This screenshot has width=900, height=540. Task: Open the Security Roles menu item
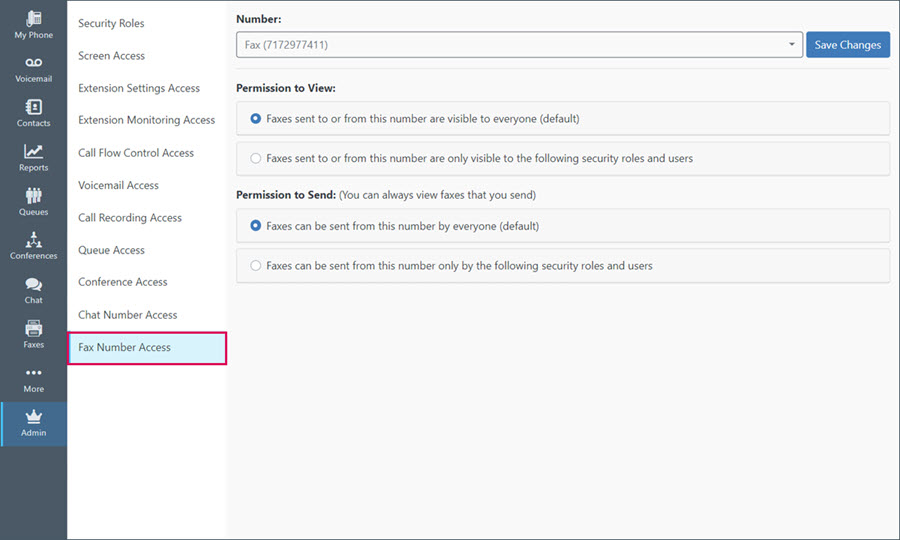pyautogui.click(x=111, y=24)
